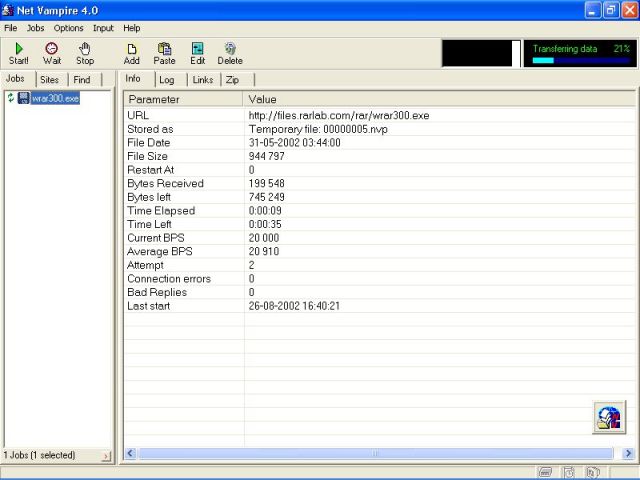Click the 'Temporary file: 00000005.nvp' value
This screenshot has width=640, height=480.
coord(318,129)
